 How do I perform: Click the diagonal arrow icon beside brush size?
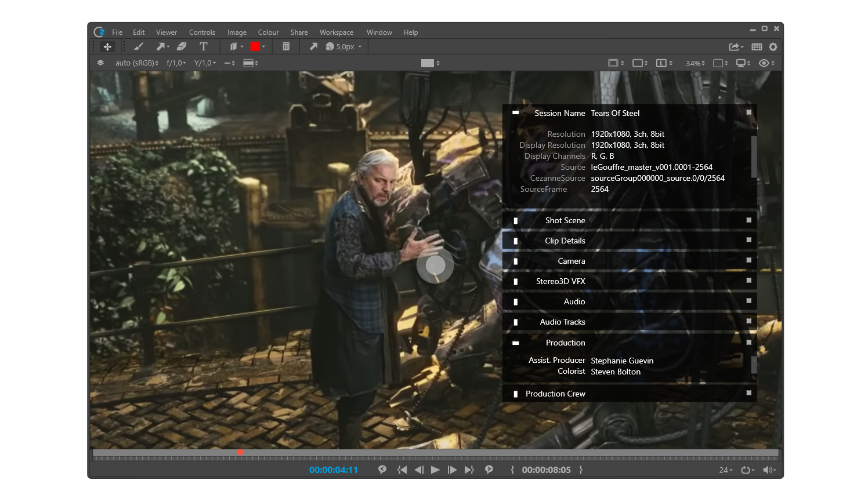pyautogui.click(x=313, y=46)
